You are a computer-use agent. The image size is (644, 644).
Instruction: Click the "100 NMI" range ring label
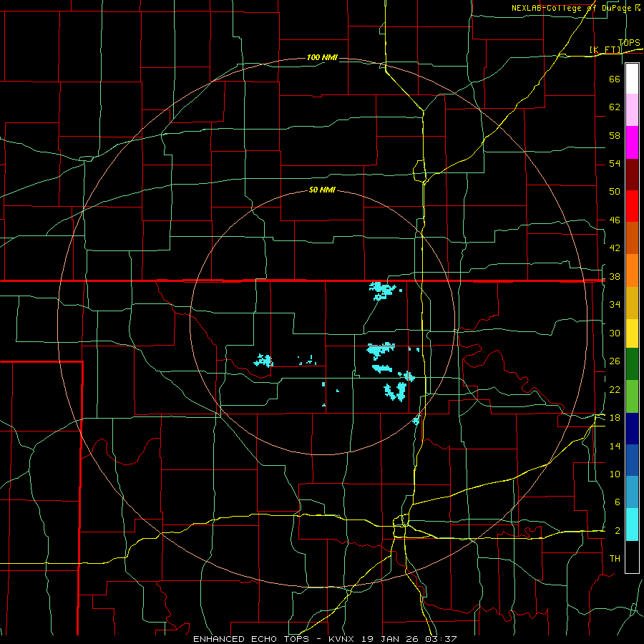coord(322,57)
